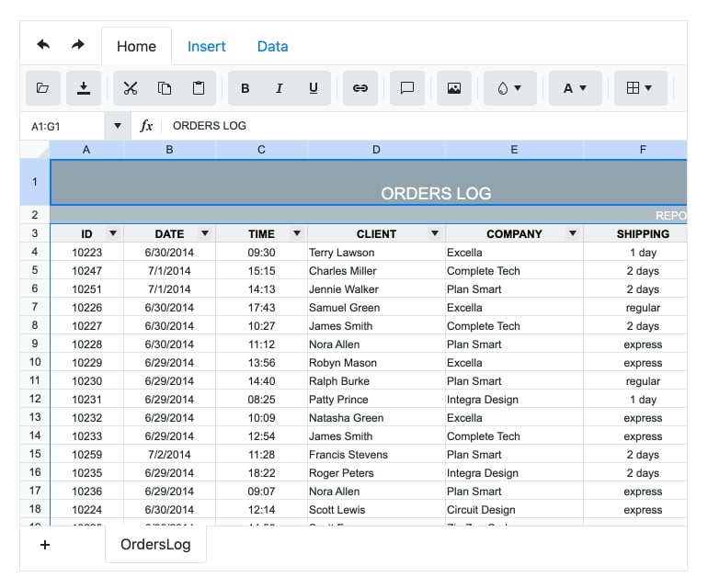708x588 pixels.
Task: Click the SHIPPING header cell
Action: 635,233
